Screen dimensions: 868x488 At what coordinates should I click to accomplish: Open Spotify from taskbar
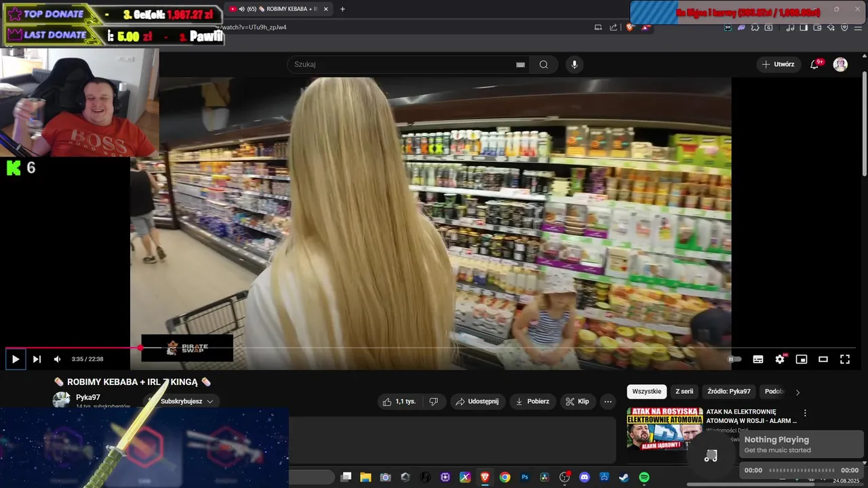coord(644,477)
